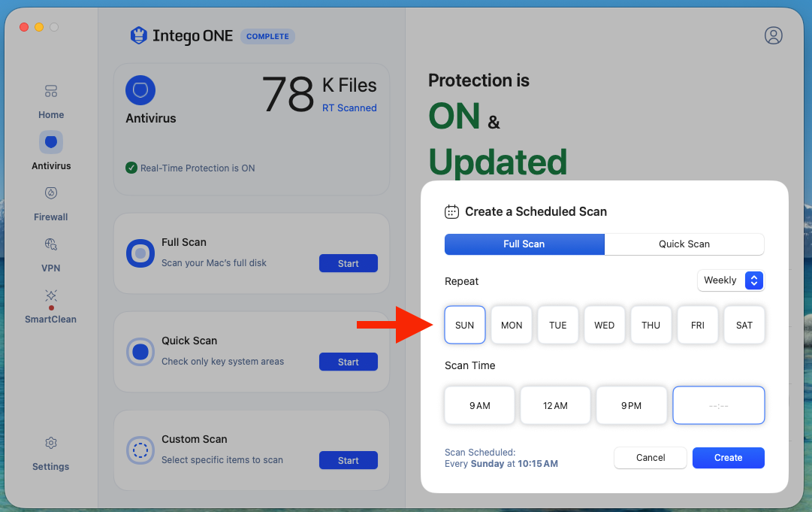Screen dimensions: 812x512
Task: Toggle the WED day button
Action: click(x=605, y=325)
